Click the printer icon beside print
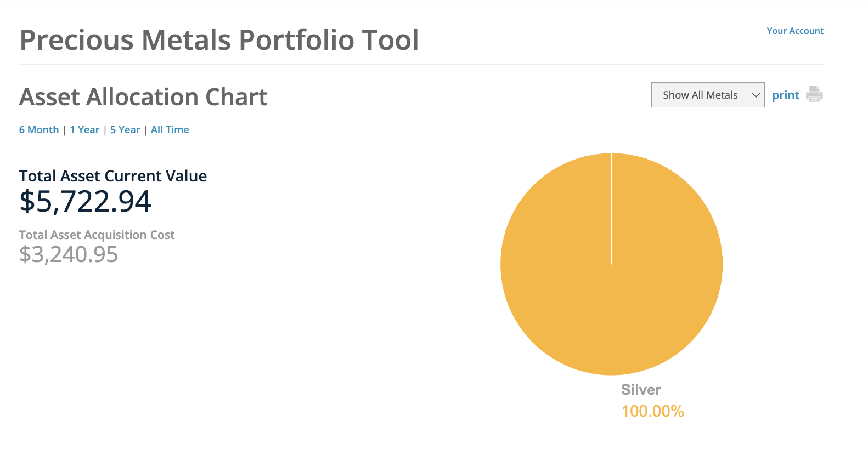Image resolution: width=868 pixels, height=455 pixels. [x=815, y=94]
